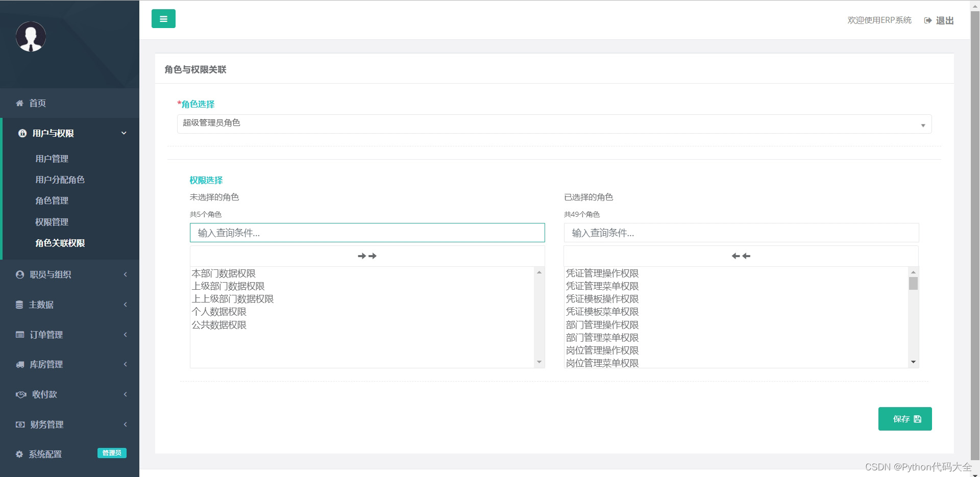Move all items right with double arrows

tap(367, 256)
